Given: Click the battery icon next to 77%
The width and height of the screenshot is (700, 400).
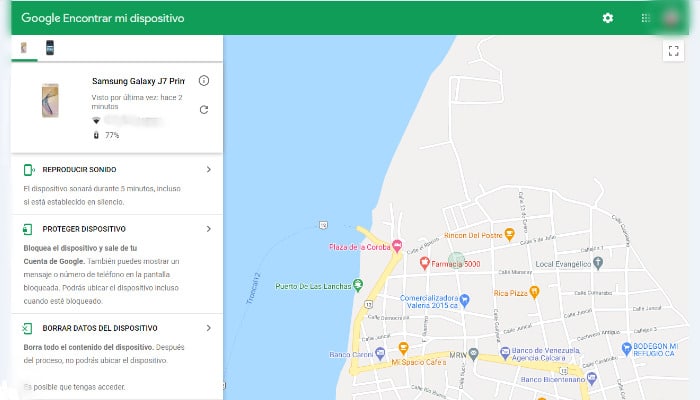Looking at the screenshot, I should [x=96, y=135].
